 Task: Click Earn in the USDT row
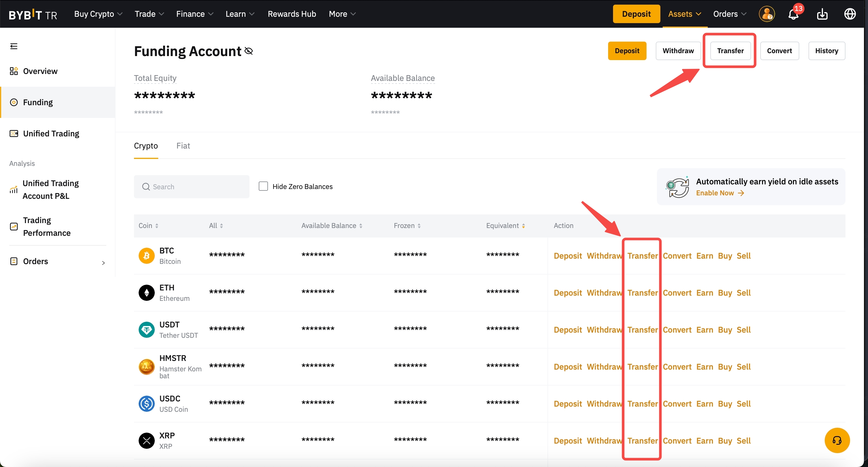point(705,330)
